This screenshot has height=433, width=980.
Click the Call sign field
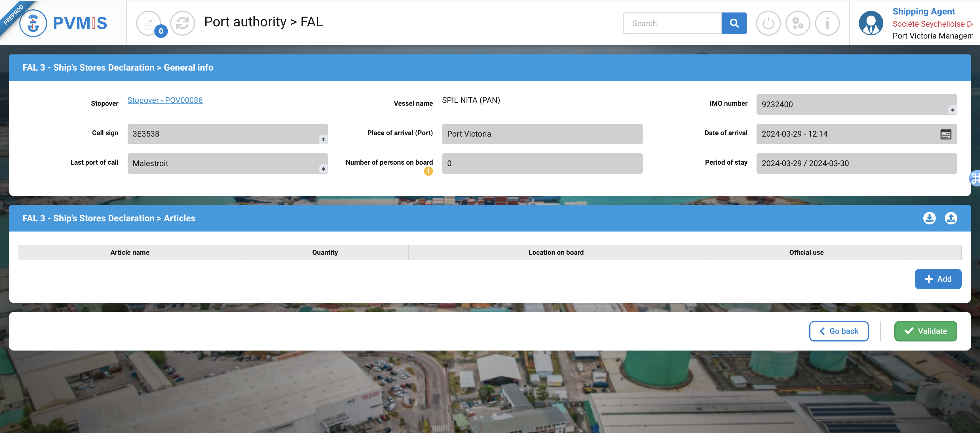(227, 134)
